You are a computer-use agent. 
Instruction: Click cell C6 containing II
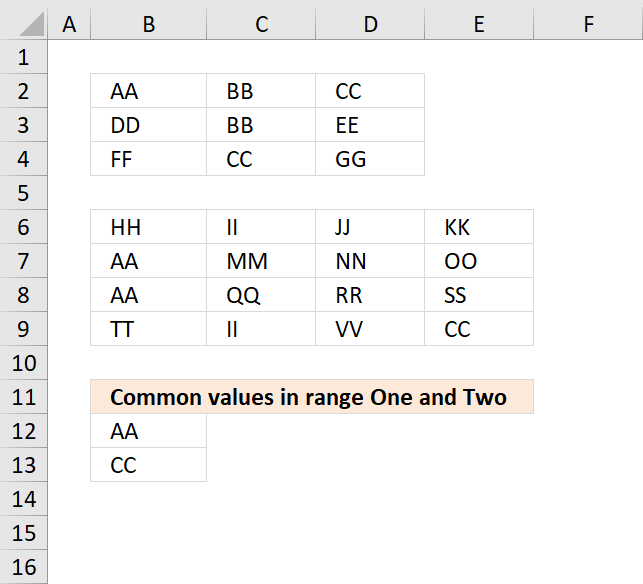(261, 227)
